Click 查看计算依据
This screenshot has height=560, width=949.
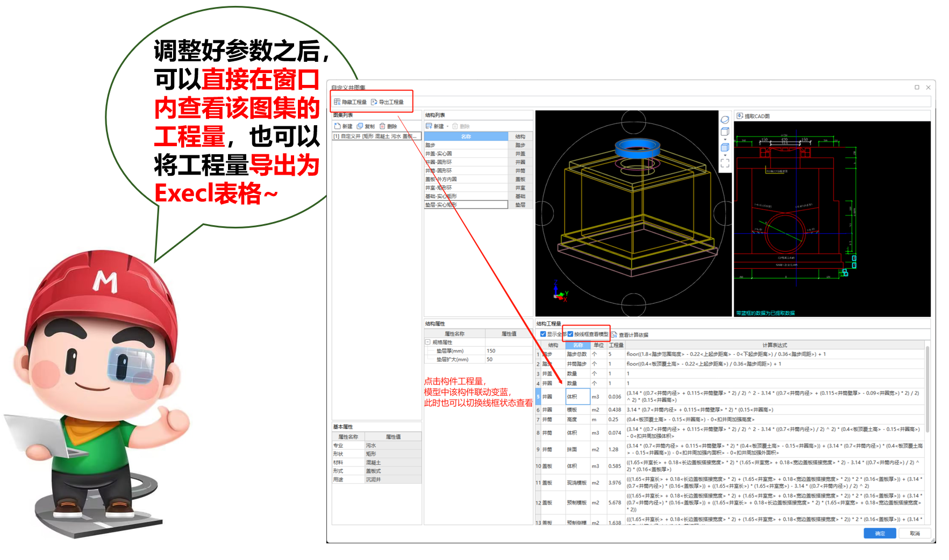pos(630,335)
